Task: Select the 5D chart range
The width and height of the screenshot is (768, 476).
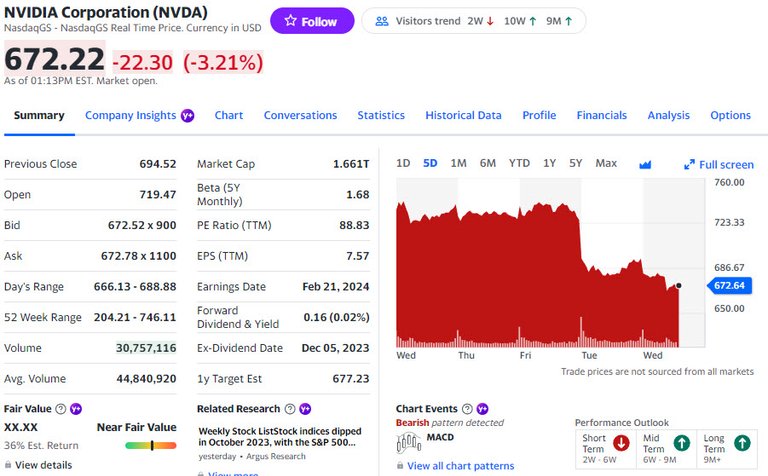Action: (x=430, y=163)
